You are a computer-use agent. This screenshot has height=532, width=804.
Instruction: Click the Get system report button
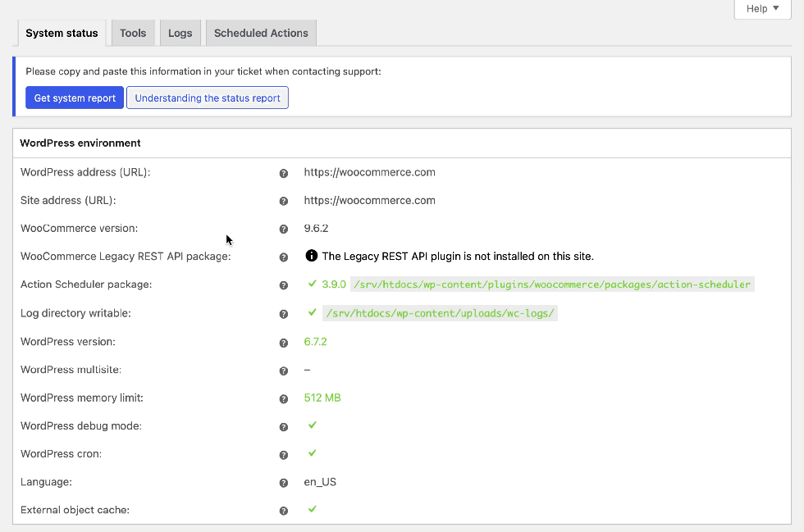[x=74, y=97]
